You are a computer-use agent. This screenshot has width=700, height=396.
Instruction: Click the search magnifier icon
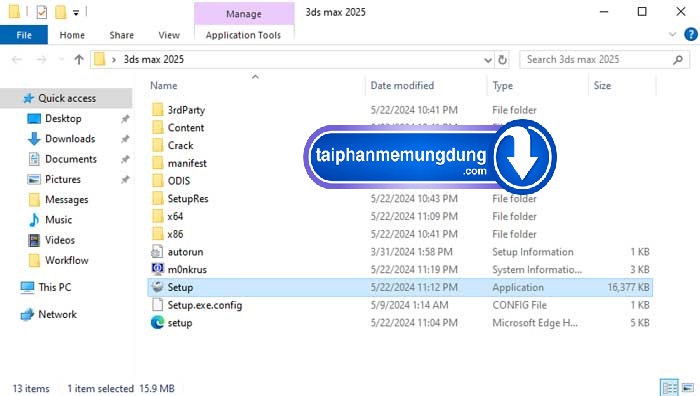pyautogui.click(x=678, y=59)
